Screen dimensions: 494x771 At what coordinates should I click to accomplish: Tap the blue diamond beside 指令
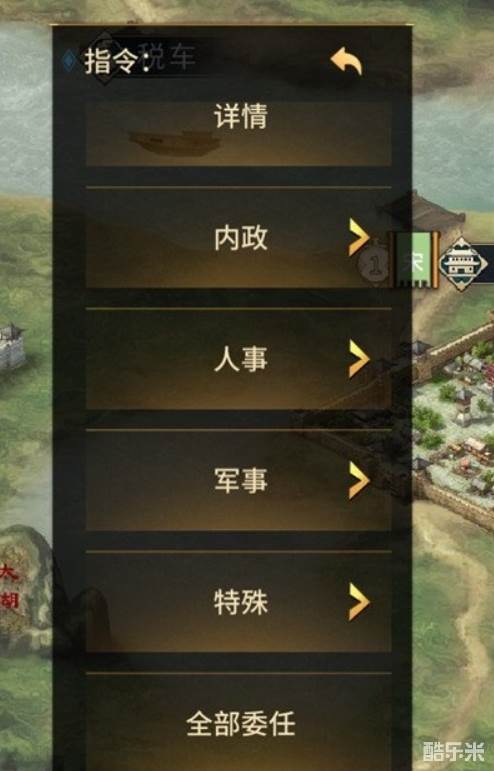pos(69,60)
